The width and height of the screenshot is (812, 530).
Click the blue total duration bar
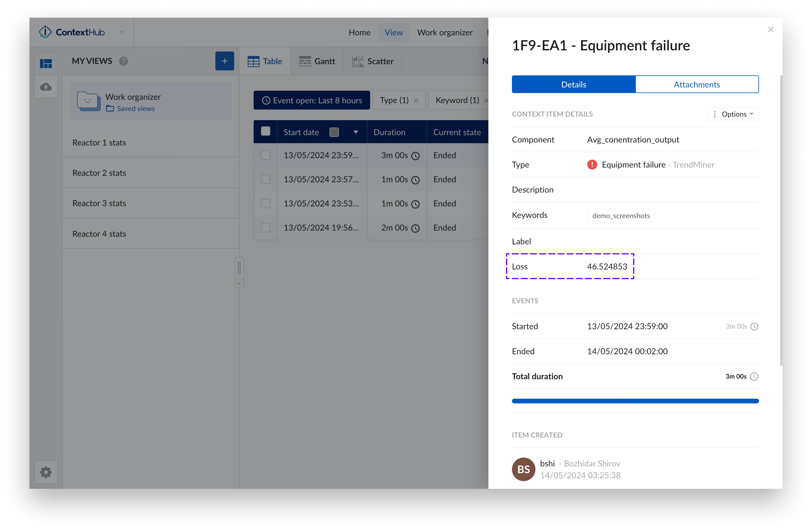point(635,401)
